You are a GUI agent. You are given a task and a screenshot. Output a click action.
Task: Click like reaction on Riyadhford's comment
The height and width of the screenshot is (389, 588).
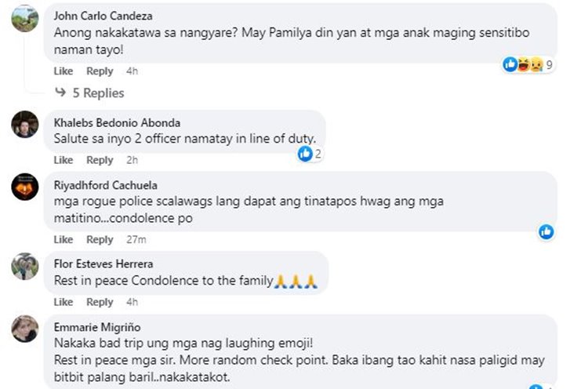(546, 231)
